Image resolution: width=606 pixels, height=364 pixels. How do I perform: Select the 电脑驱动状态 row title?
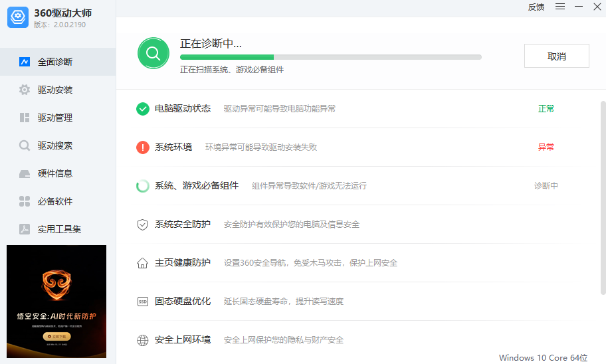183,108
